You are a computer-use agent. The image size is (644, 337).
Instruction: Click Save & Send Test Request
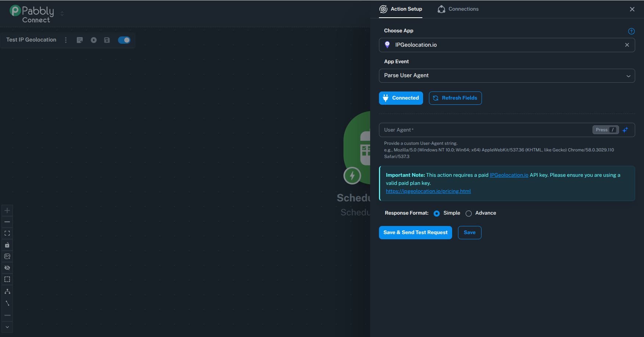point(415,233)
